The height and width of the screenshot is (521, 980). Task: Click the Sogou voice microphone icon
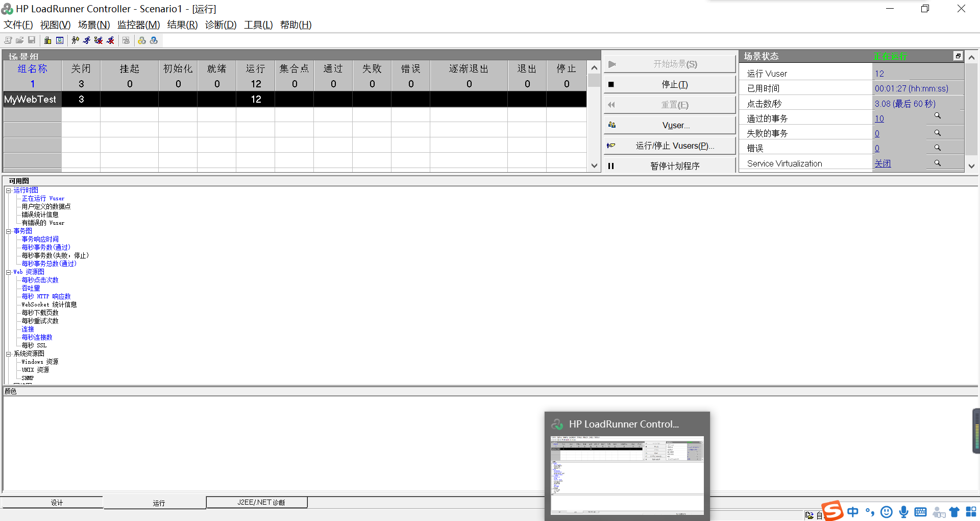[903, 512]
